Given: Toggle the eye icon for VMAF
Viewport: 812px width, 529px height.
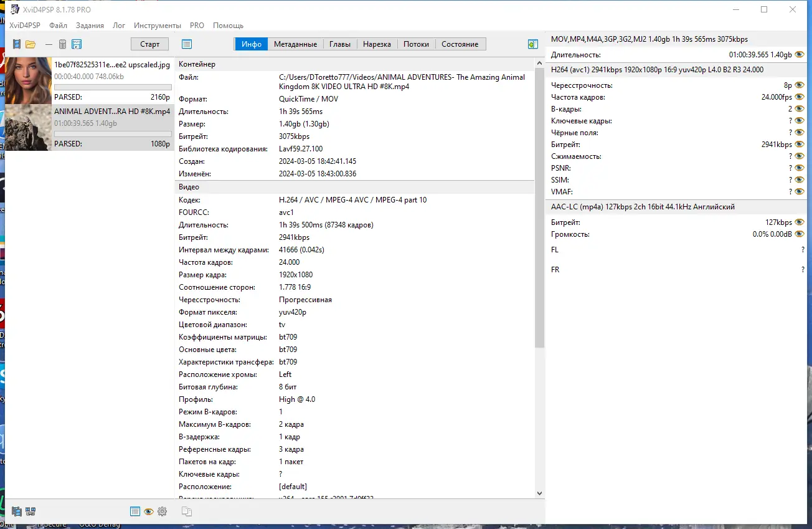Looking at the screenshot, I should tap(800, 192).
